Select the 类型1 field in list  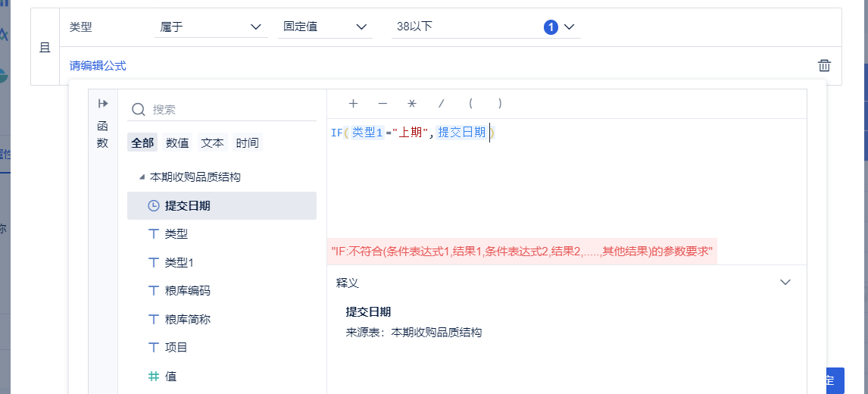222,263
